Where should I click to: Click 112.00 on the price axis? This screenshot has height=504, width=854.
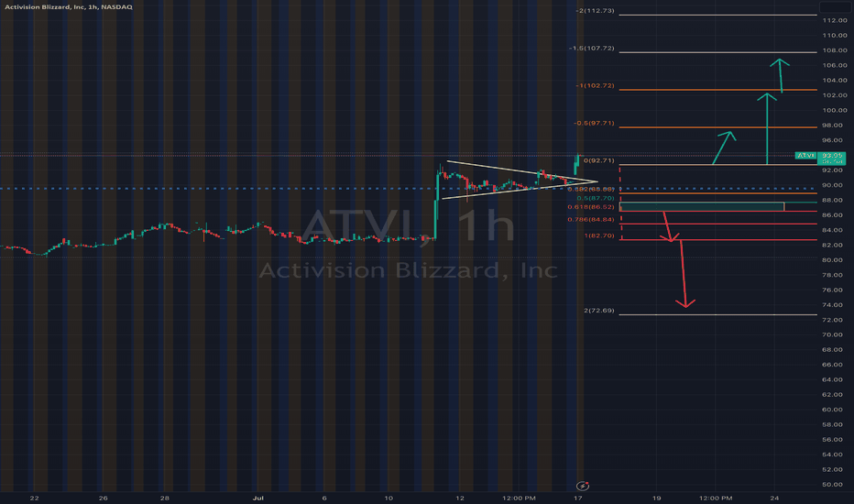[835, 21]
